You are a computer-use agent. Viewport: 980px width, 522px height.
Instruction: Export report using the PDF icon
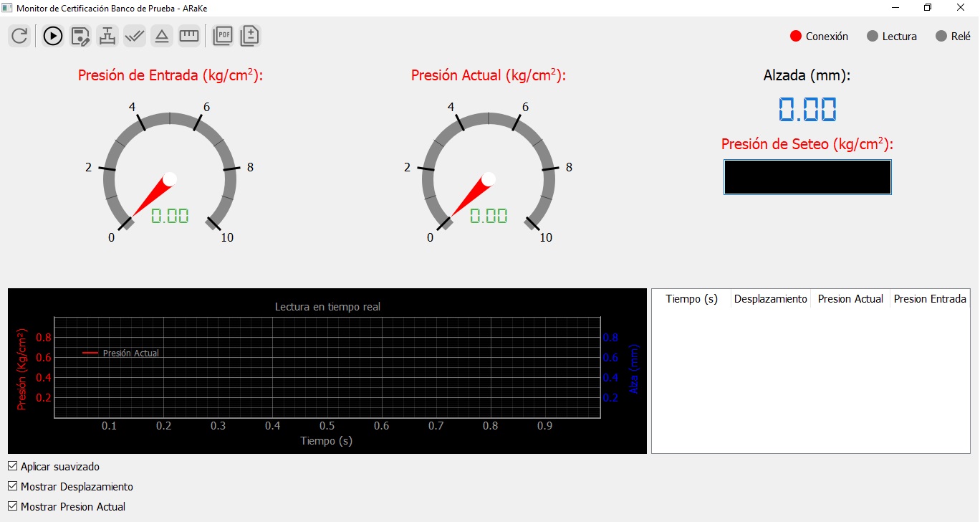pos(223,35)
